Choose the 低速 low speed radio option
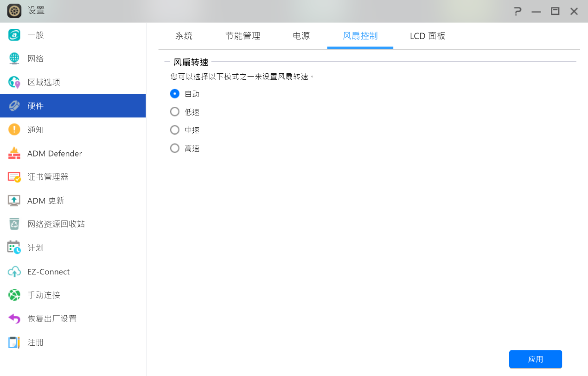The height and width of the screenshot is (376, 588). [x=175, y=112]
